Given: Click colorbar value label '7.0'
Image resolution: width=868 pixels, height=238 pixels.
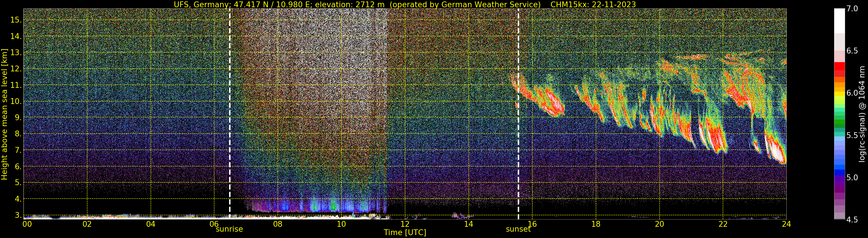Looking at the screenshot, I should [x=852, y=8].
